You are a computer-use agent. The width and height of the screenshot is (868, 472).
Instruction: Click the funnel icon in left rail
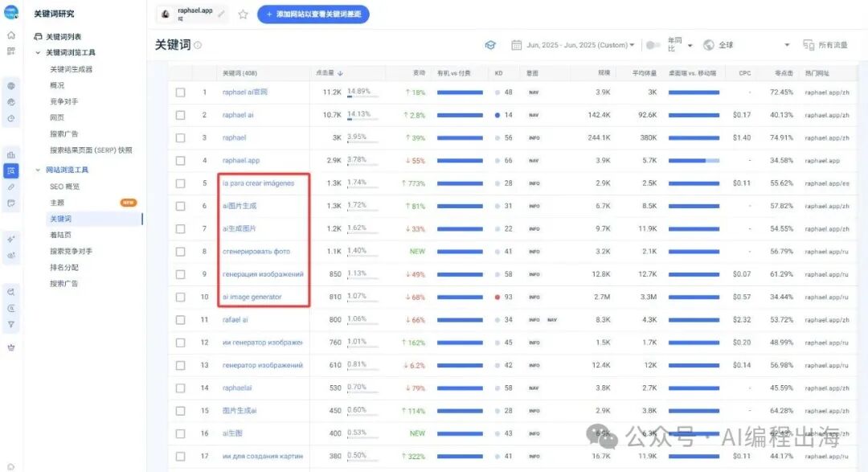point(11,325)
